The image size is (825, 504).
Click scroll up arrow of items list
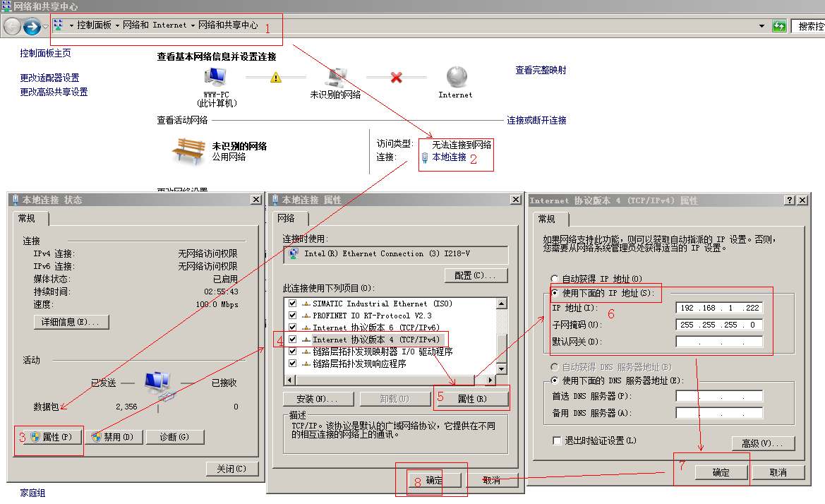click(x=501, y=304)
